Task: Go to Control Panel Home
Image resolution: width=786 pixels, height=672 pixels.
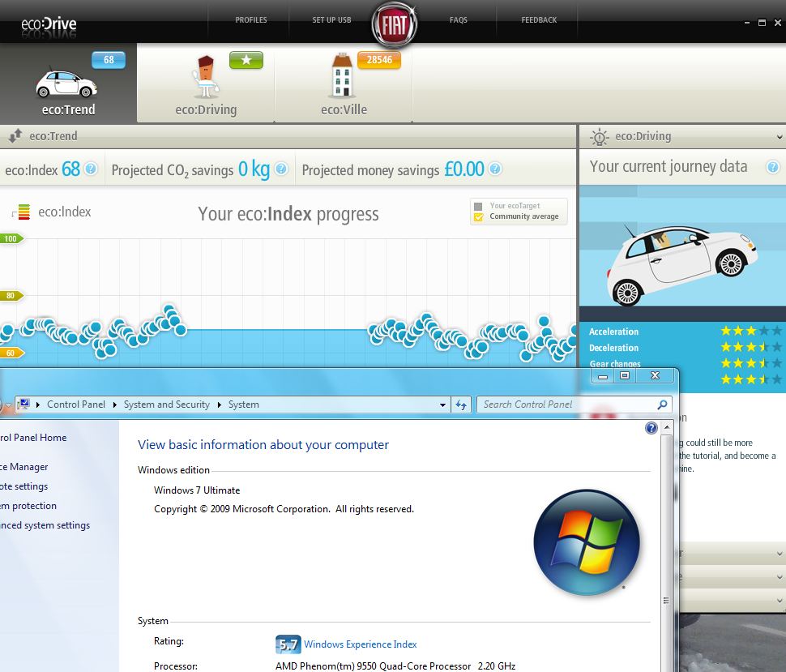Action: click(33, 437)
